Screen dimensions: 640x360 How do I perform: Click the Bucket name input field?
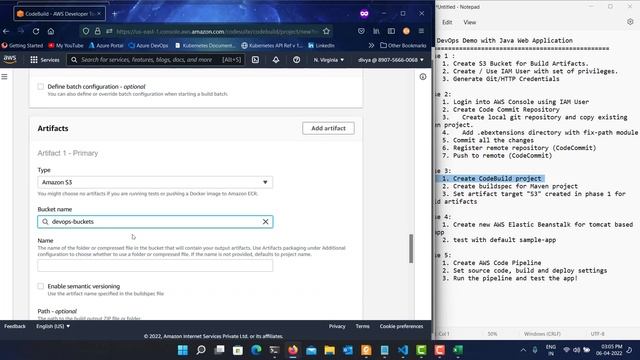(155, 222)
